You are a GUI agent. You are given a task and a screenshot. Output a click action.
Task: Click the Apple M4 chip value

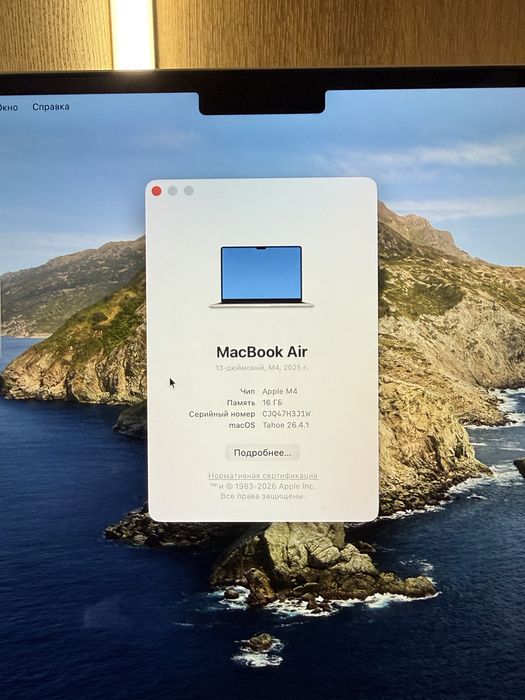pos(280,391)
